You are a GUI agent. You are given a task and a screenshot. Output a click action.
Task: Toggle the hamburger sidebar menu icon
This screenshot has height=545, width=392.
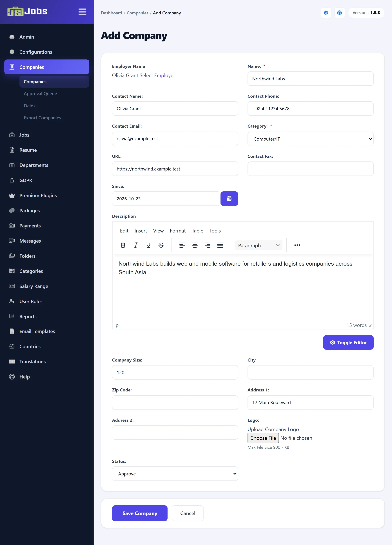click(82, 12)
